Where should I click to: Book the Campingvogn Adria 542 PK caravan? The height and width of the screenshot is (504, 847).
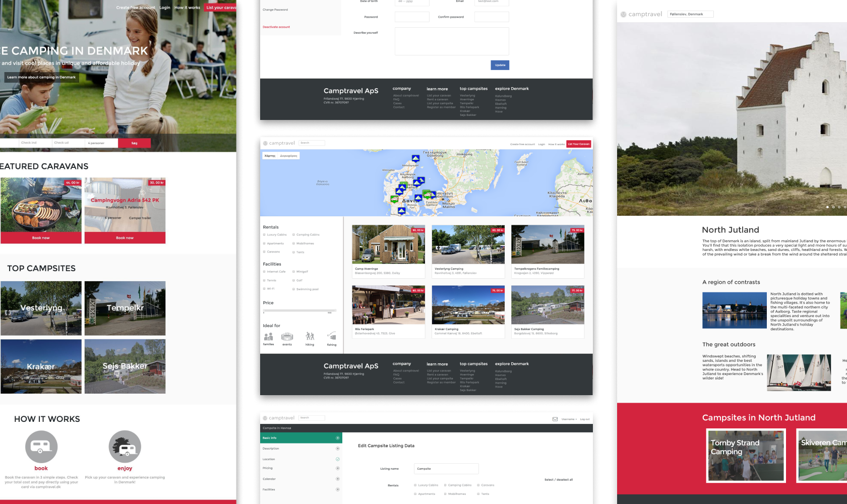tap(125, 238)
